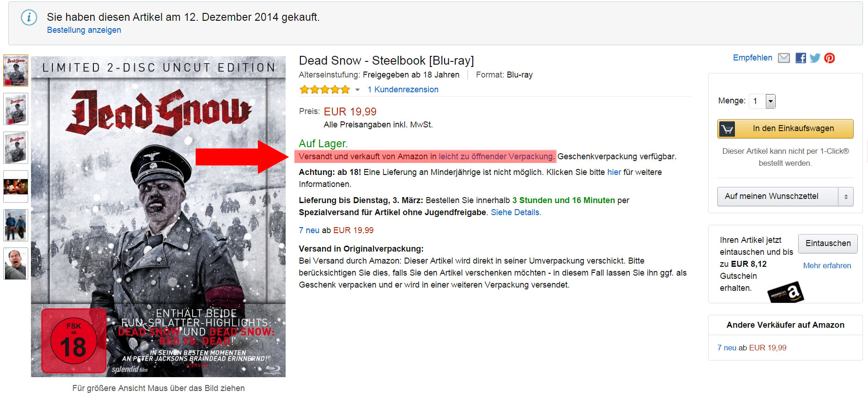The width and height of the screenshot is (868, 397).
Task: Click the Eintauschen trade-in button
Action: click(x=828, y=243)
